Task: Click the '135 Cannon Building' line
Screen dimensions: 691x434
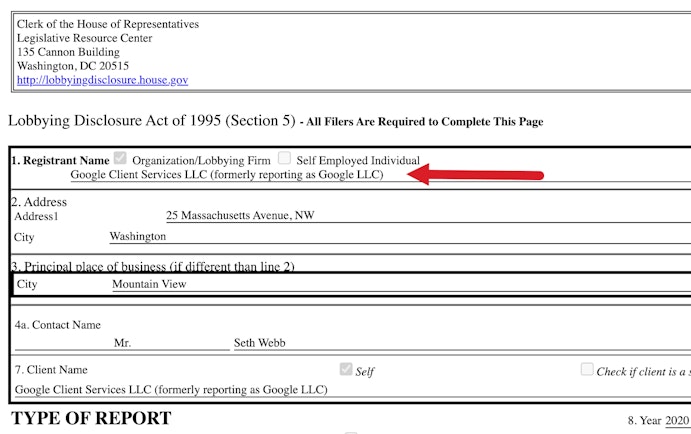Action: click(68, 52)
